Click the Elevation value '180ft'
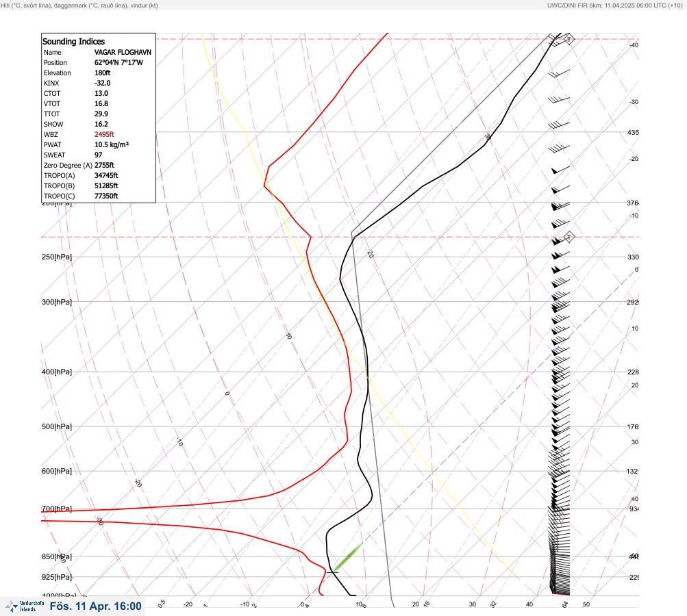 point(103,73)
